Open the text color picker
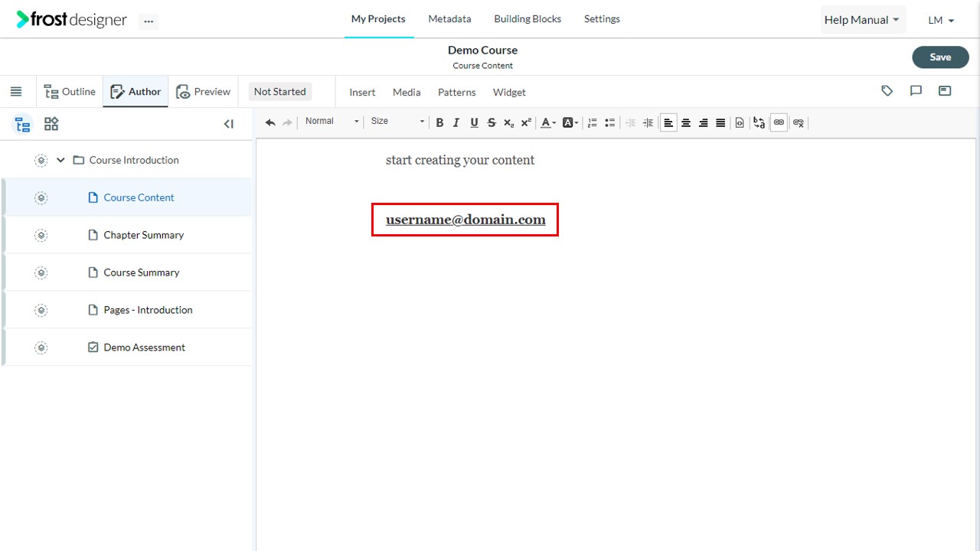The image size is (980, 551). click(x=548, y=122)
